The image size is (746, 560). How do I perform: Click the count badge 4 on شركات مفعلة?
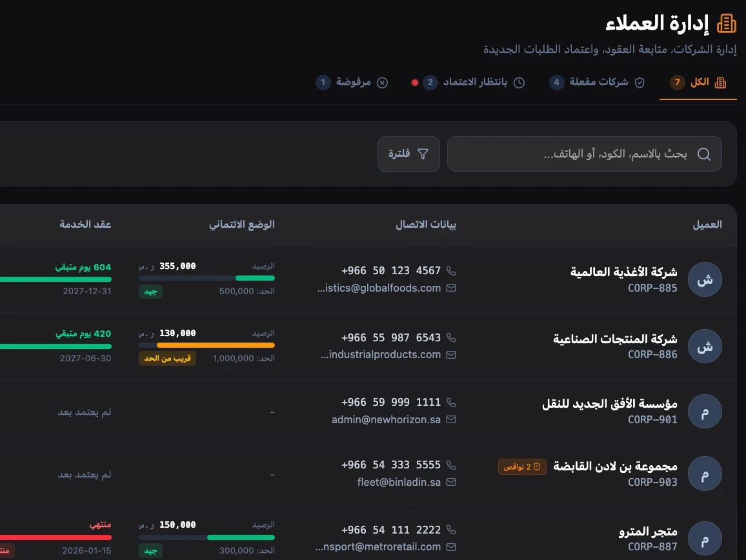coord(556,83)
